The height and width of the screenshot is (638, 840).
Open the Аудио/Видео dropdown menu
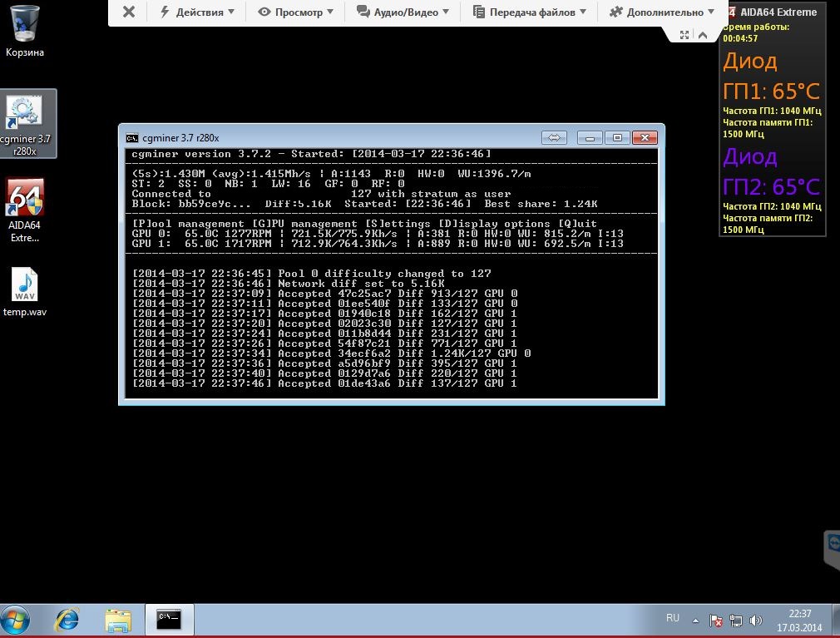[403, 12]
